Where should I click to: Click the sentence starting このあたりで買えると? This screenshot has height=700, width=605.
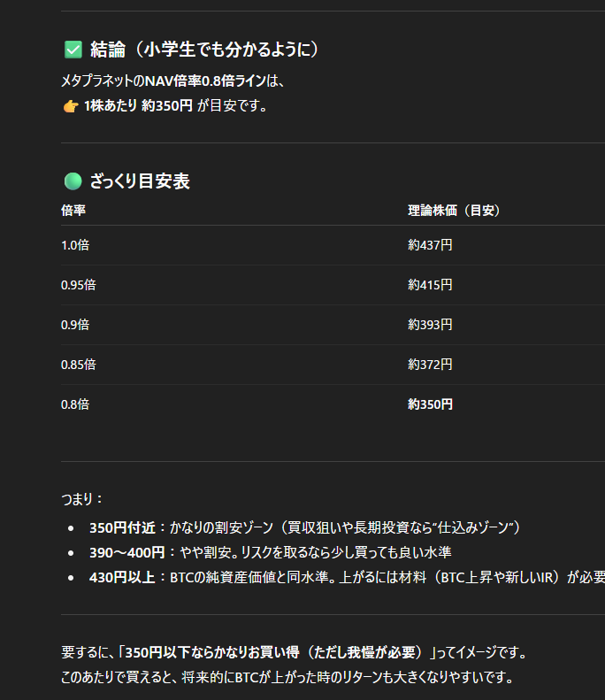287,677
